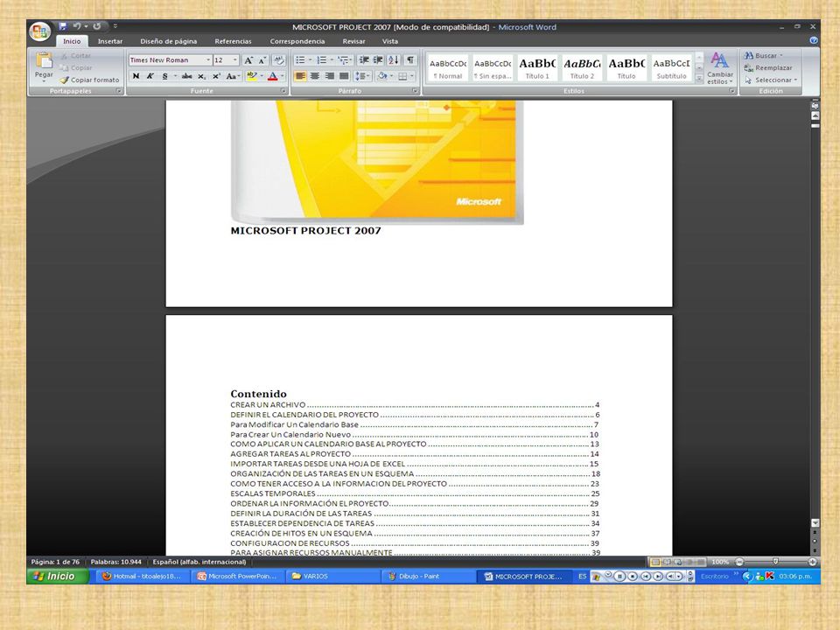Image resolution: width=840 pixels, height=630 pixels.
Task: Apply bulleted list
Action: pyautogui.click(x=300, y=60)
